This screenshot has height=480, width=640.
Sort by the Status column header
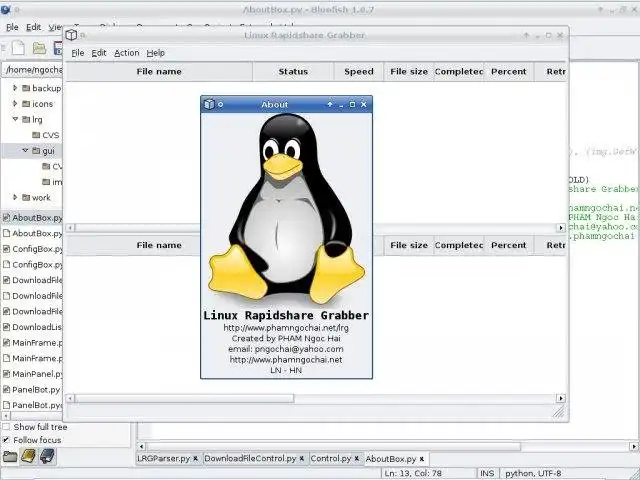293,72
